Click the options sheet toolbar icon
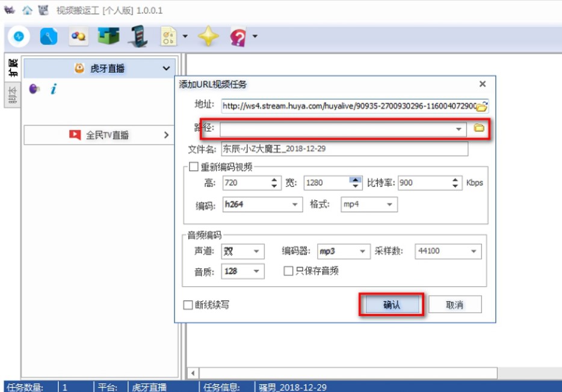The width and height of the screenshot is (562, 392). click(x=168, y=36)
